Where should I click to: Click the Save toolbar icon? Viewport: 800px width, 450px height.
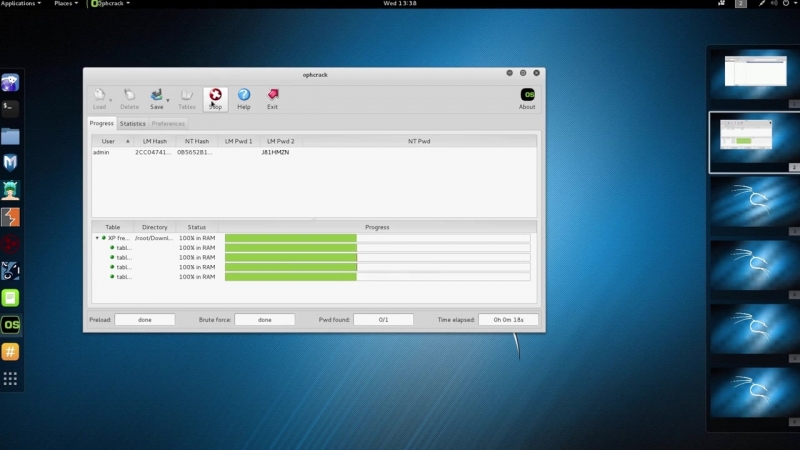pyautogui.click(x=157, y=99)
